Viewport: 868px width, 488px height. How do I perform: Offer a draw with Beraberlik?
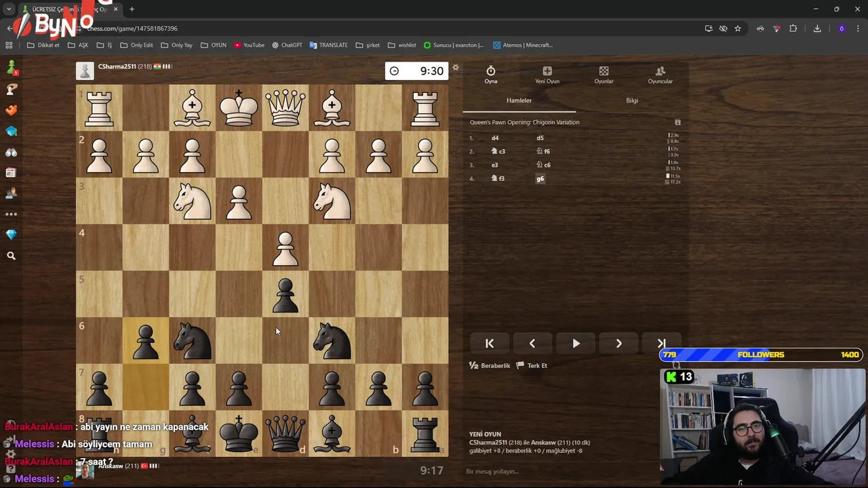[x=490, y=365]
